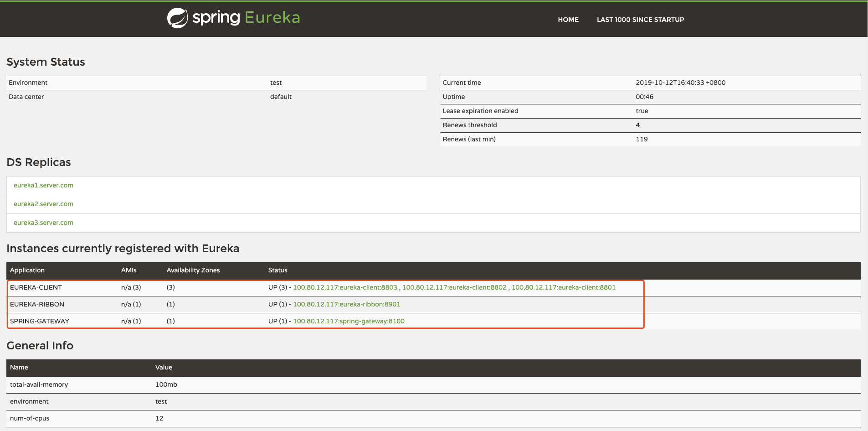
Task: Select the Uptime value 00:46
Action: coord(645,97)
